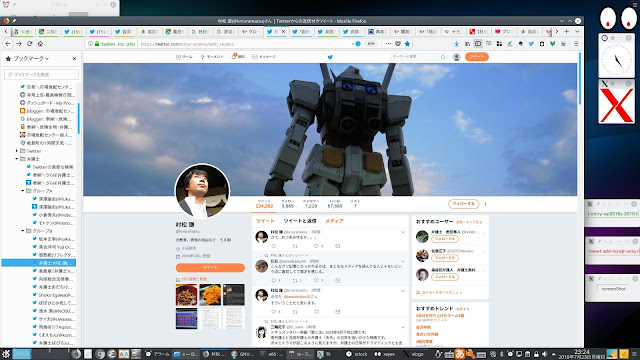Go to Twitter ホーム nav item
Screen dimensions: 640x360
[184, 57]
